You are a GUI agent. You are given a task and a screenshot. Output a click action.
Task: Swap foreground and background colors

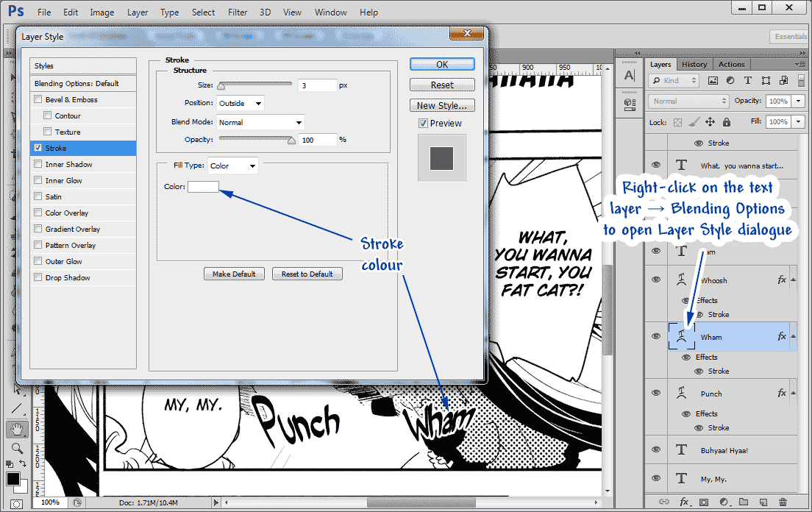pyautogui.click(x=23, y=463)
